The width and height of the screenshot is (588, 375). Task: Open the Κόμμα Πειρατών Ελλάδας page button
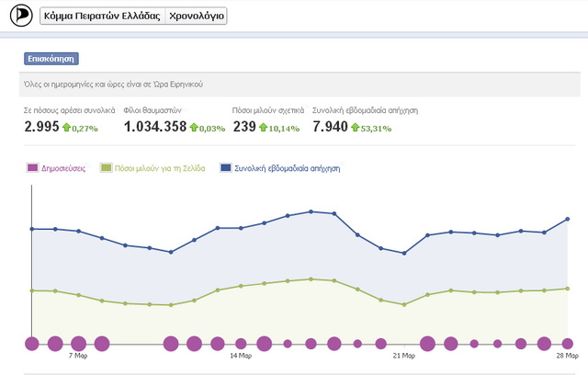click(x=103, y=17)
